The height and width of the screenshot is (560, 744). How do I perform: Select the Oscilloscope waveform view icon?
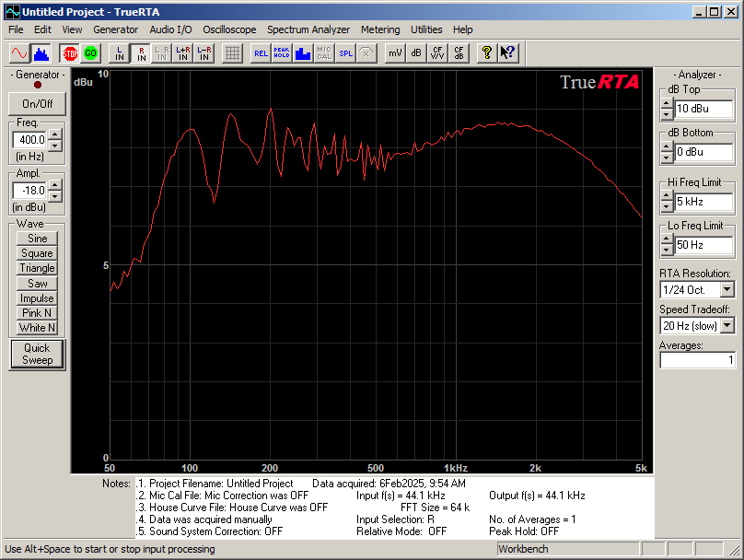point(20,52)
